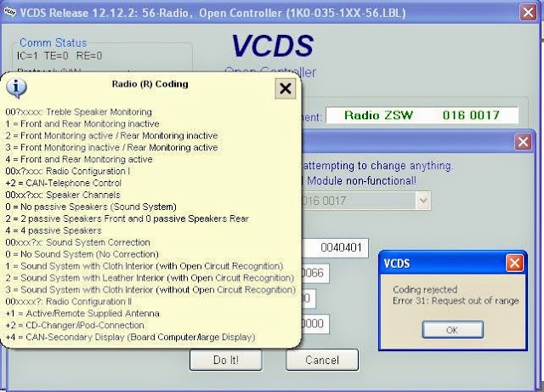Click '00xxxx?: Radio Configuration II' line
This screenshot has height=392, width=544.
[x=69, y=302]
